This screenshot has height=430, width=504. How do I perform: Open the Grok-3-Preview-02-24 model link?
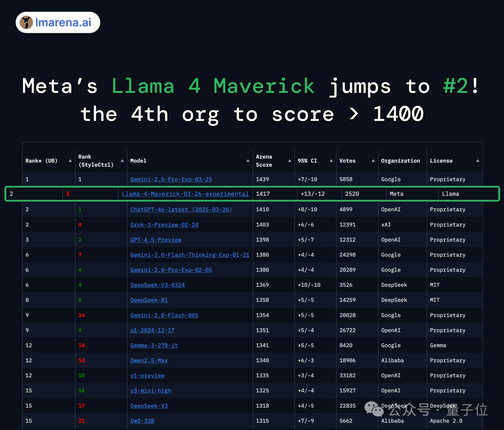pyautogui.click(x=164, y=224)
